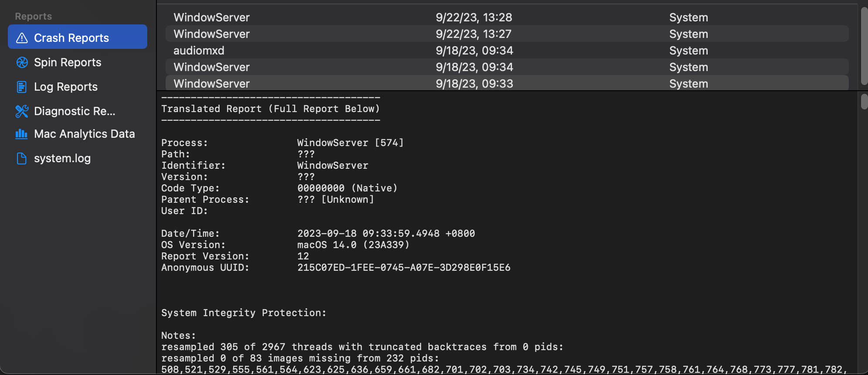Click the Spin Reports icon
This screenshot has width=868, height=375.
coord(22,62)
